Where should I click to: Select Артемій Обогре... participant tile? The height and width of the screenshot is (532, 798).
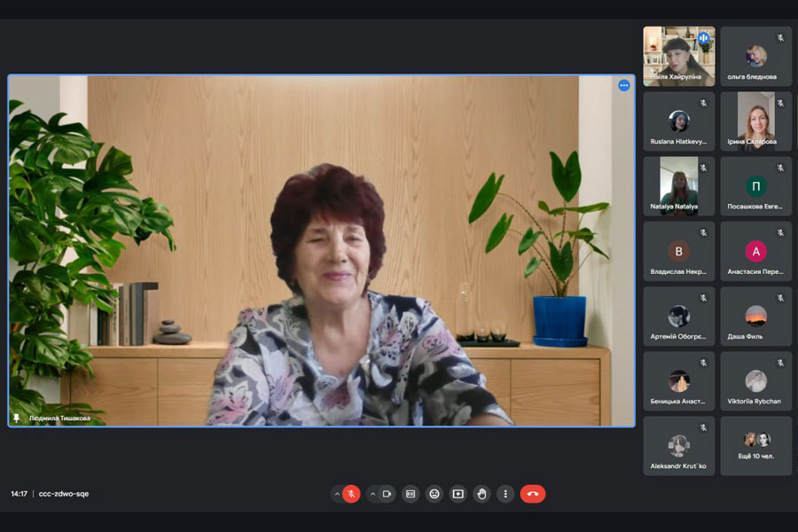679,317
